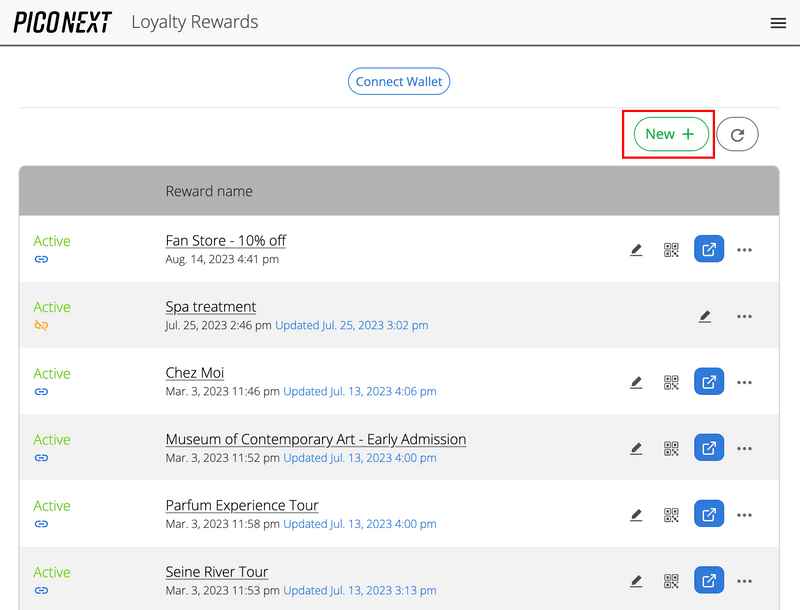Expand three-dot menu for Chez Moi
Image resolution: width=800 pixels, height=610 pixels.
[x=744, y=382]
